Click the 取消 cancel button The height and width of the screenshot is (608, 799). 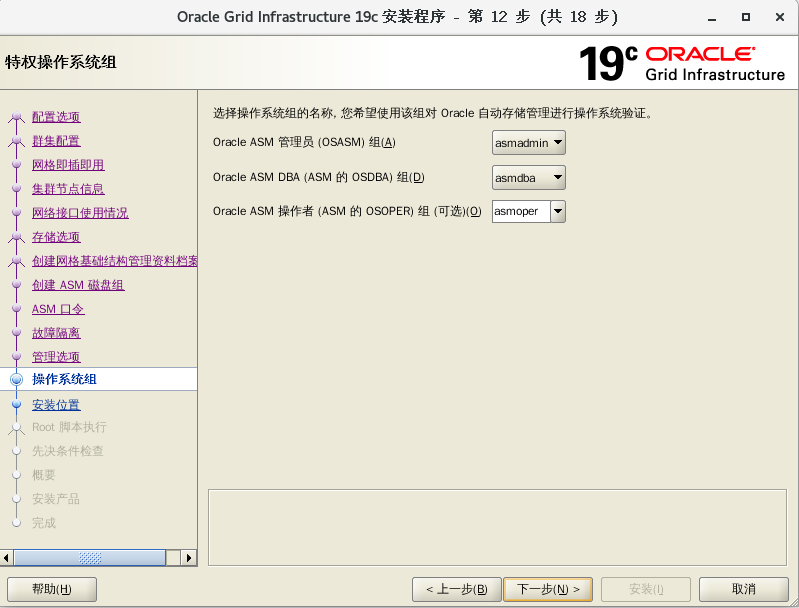point(743,589)
